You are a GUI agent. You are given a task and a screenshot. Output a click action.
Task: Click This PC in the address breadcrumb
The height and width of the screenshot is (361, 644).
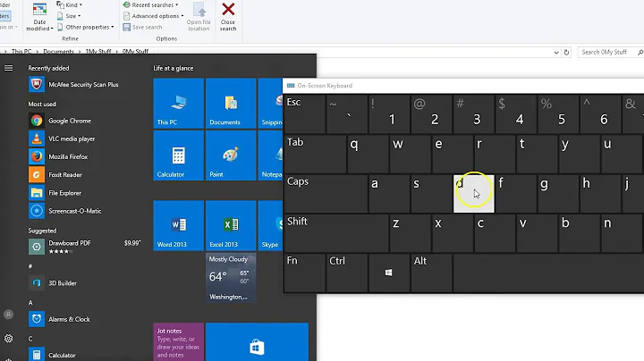[21, 51]
